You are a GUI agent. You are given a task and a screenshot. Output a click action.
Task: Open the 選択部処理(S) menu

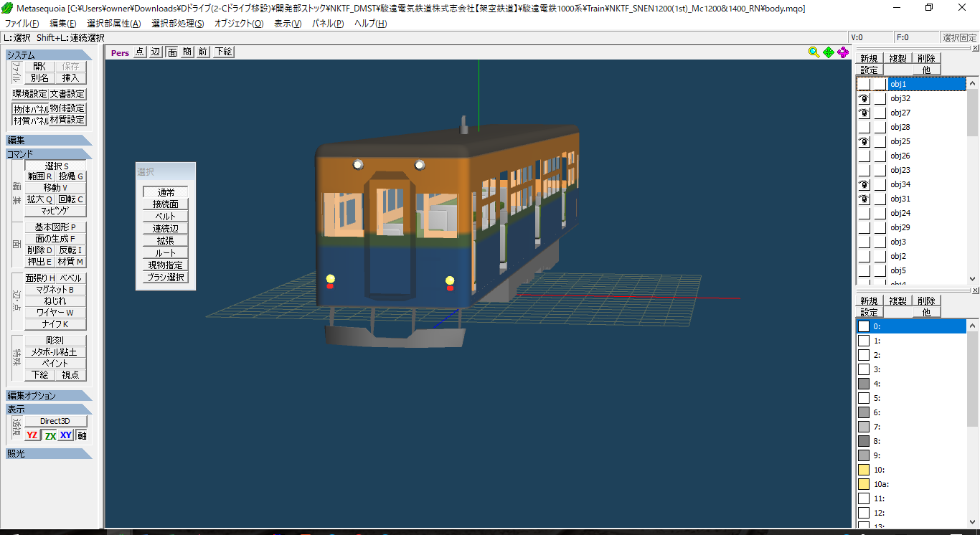click(177, 23)
